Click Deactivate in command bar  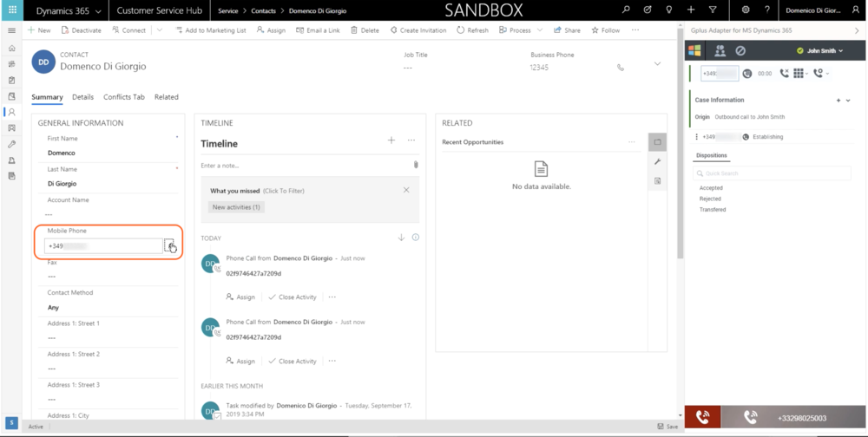[82, 30]
